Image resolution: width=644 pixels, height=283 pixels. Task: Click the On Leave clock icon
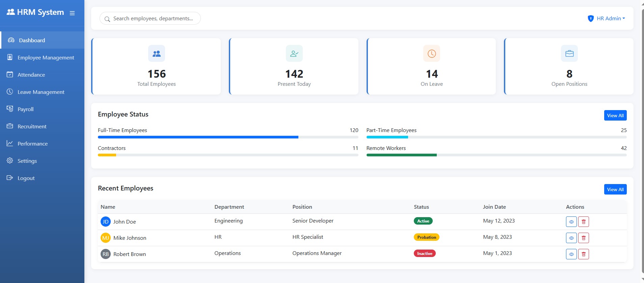point(432,53)
